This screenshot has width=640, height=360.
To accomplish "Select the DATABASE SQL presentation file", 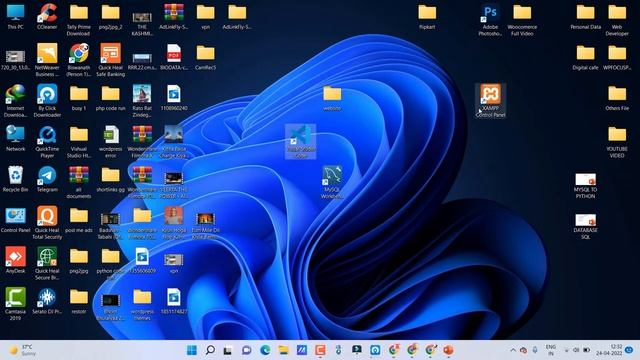I will coord(585,226).
